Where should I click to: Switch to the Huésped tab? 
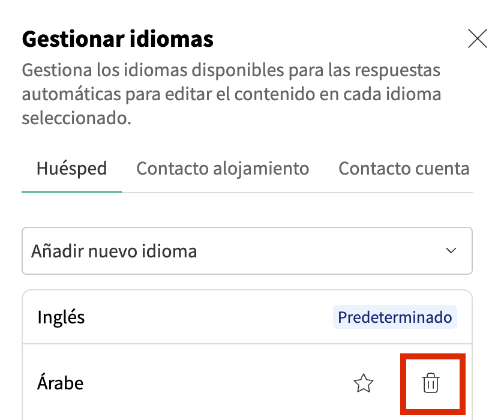click(71, 168)
